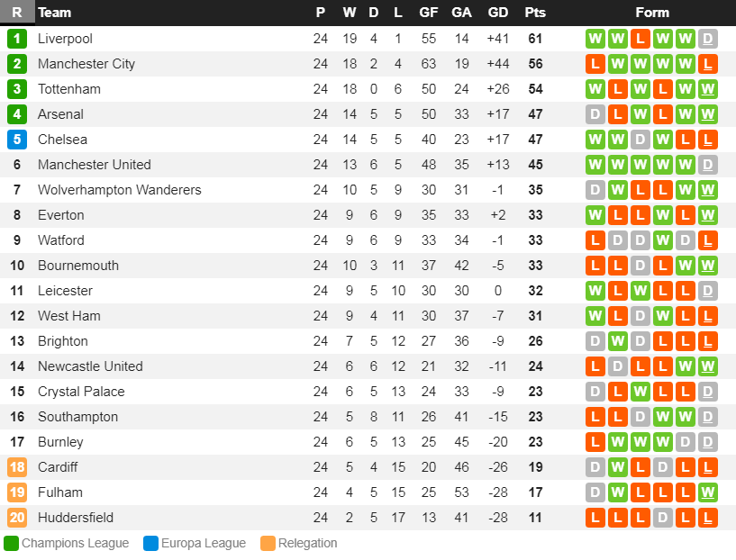Click the blue rank 5 badge for Chelsea
Image resolution: width=736 pixels, height=560 pixels.
click(17, 140)
